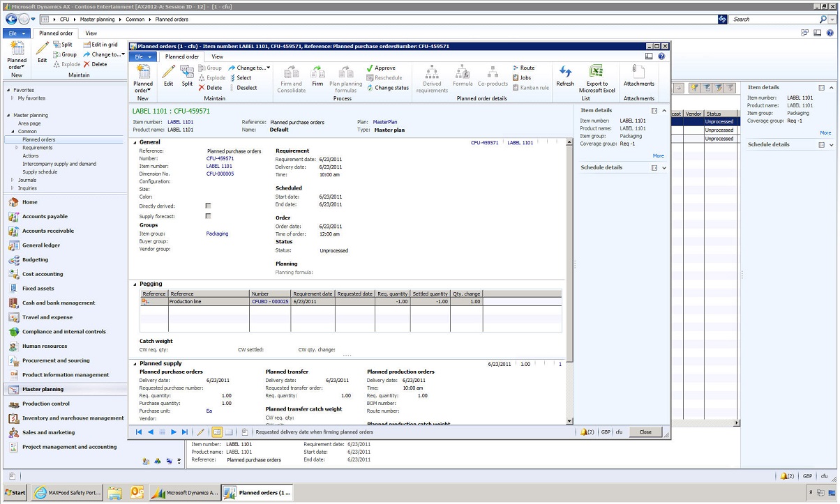Viewport: 840px width, 504px height.
Task: Collapse the Pegging section
Action: (x=135, y=284)
